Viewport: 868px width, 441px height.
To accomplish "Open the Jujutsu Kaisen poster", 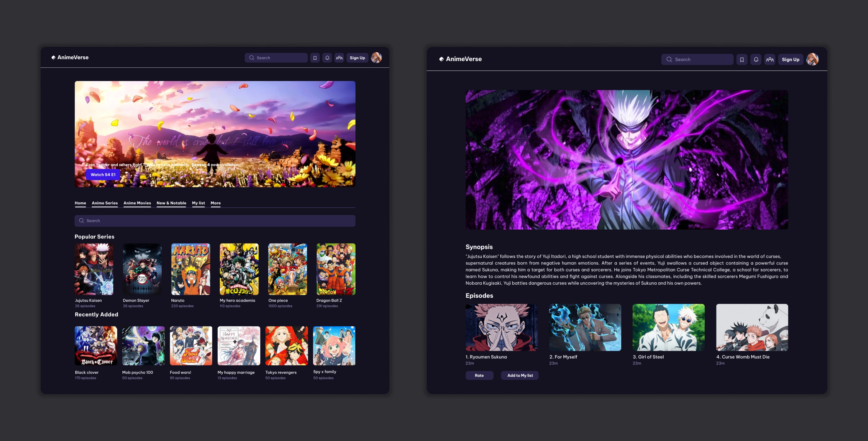I will coord(94,269).
